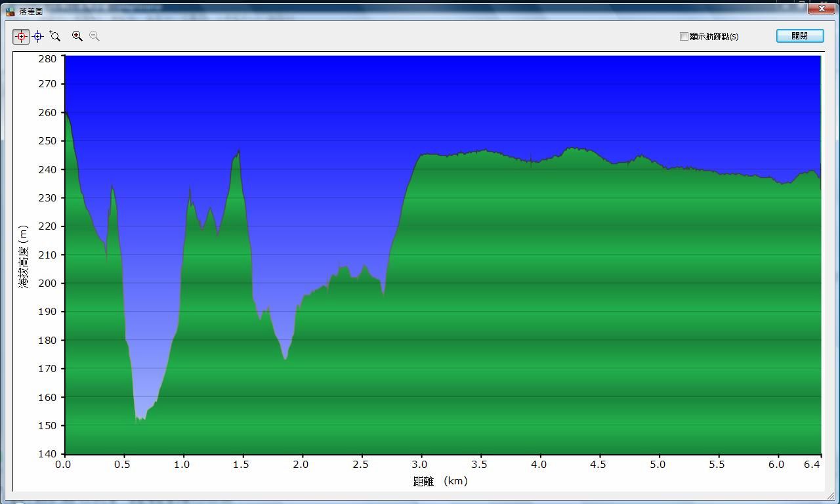Click the 140 elevation axis value
Image resolution: width=840 pixels, height=504 pixels.
47,454
